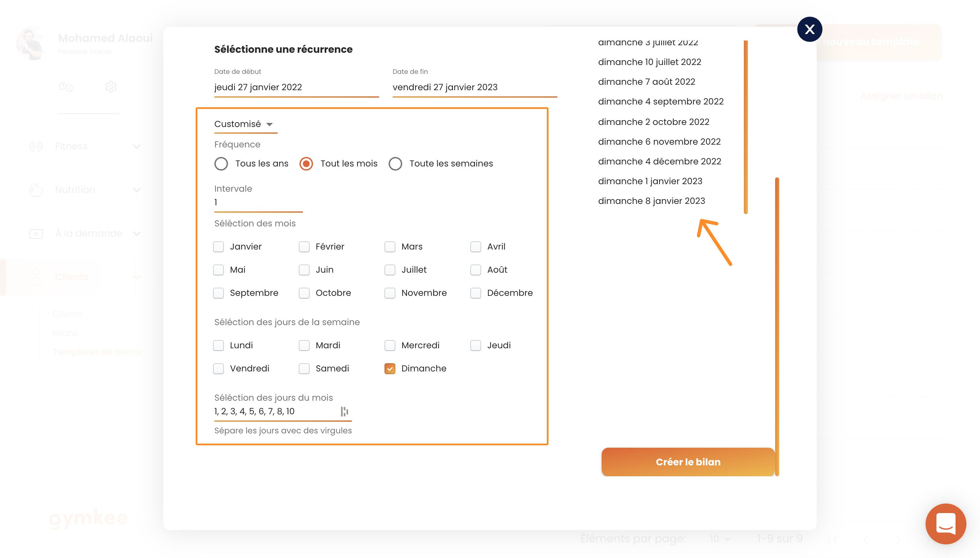Edit the Date de début field
The image size is (980, 558).
coord(296,87)
